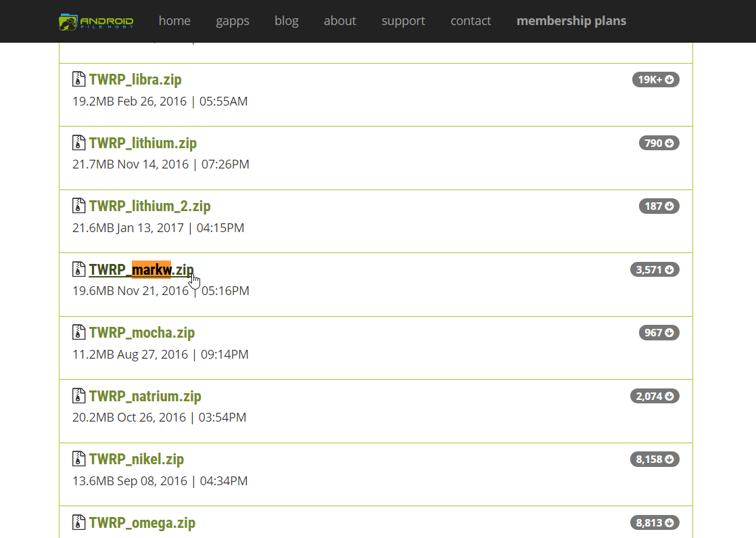Click zip file icon beside TWRP_lithium.zip
Viewport: 756px width, 538px height.
pos(78,142)
